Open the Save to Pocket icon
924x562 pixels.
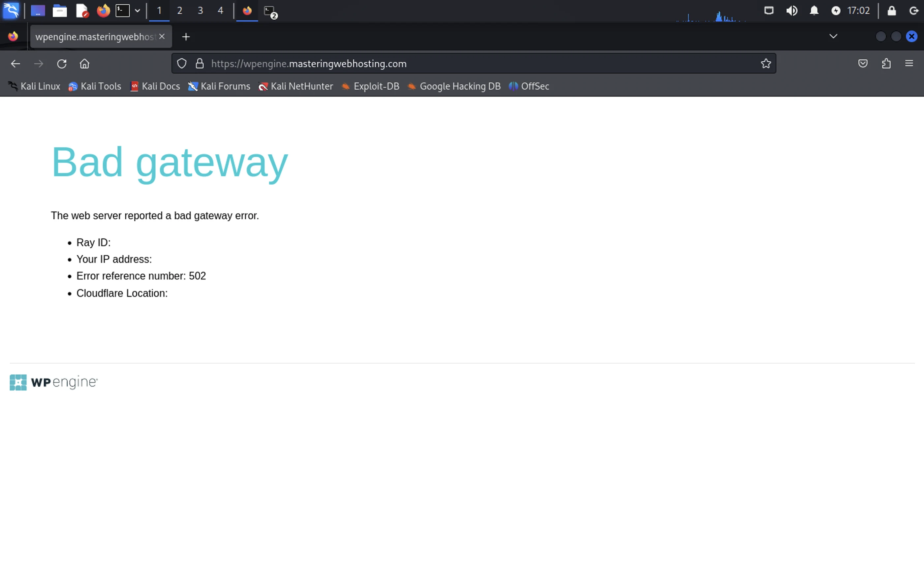863,63
